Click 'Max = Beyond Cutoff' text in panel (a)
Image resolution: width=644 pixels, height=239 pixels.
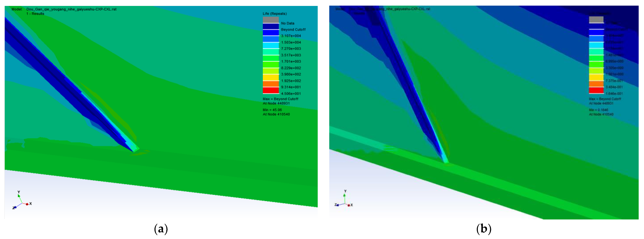click(x=280, y=99)
